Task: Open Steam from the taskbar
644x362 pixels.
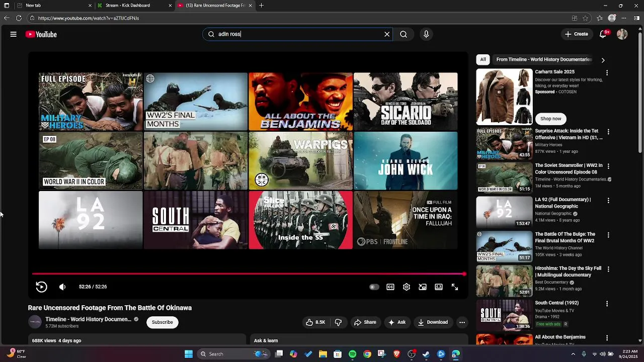Action: point(426,354)
